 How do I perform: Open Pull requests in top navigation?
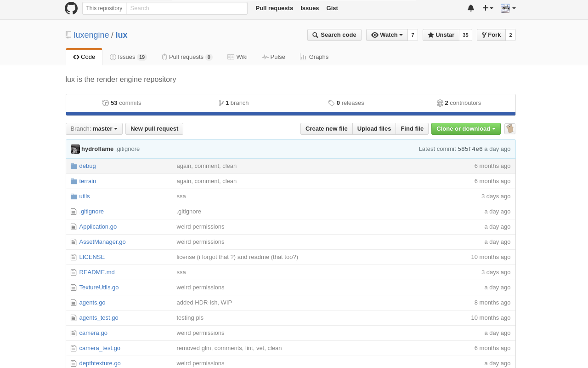pos(274,8)
